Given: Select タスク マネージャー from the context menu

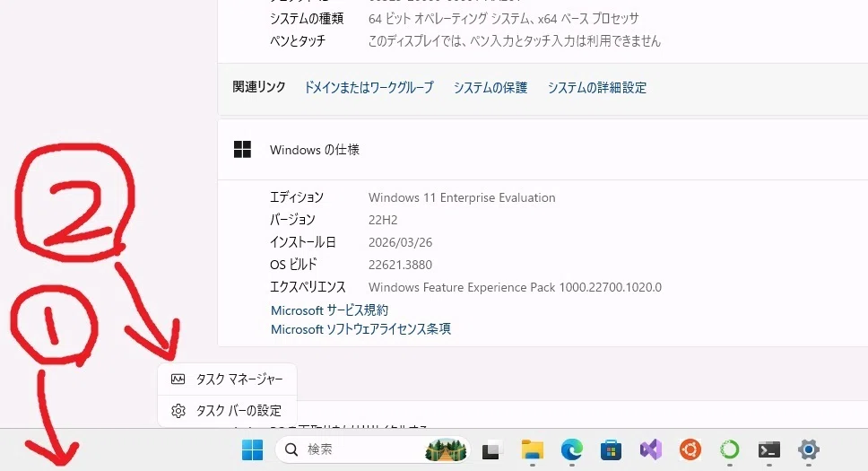Looking at the screenshot, I should click(x=228, y=379).
